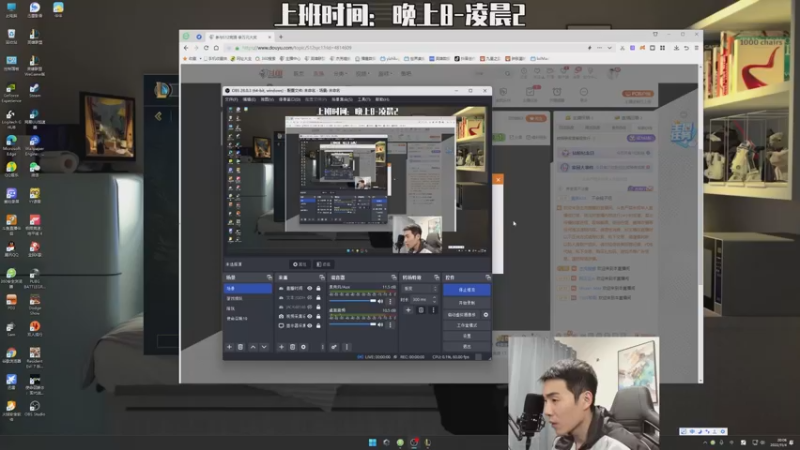
Task: Expand the Douyu 分类 navigation dropdown
Action: tap(340, 73)
